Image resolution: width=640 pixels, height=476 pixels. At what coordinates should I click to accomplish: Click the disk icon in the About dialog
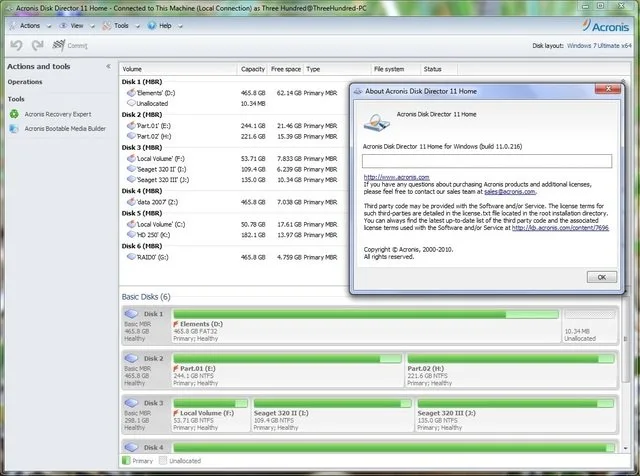pos(376,123)
